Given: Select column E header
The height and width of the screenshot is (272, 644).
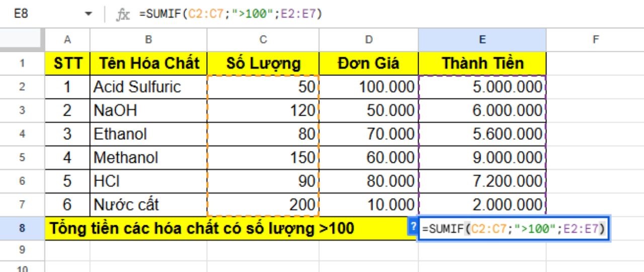Looking at the screenshot, I should coord(482,40).
